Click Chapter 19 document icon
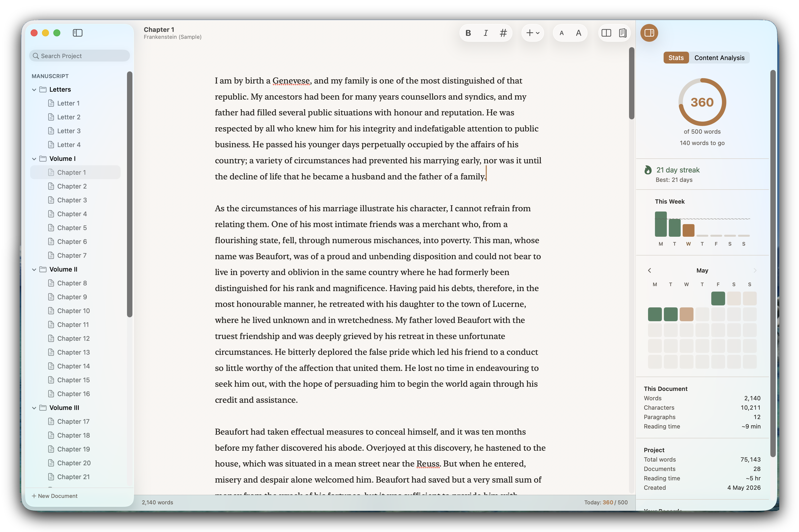The width and height of the screenshot is (799, 532). point(51,449)
